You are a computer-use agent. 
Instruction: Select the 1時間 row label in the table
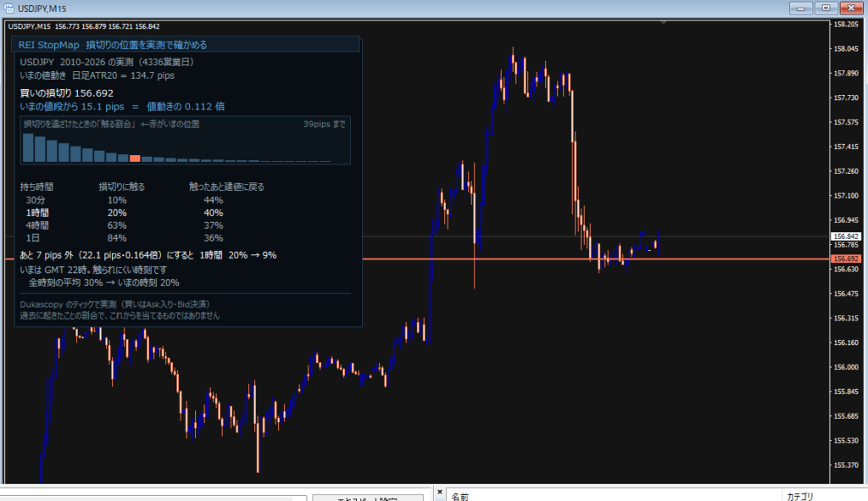coord(37,213)
